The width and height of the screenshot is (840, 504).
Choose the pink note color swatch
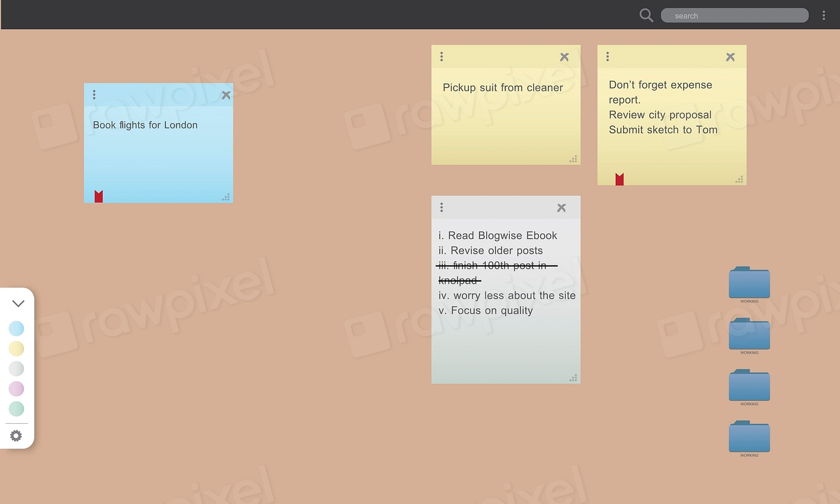[16, 388]
